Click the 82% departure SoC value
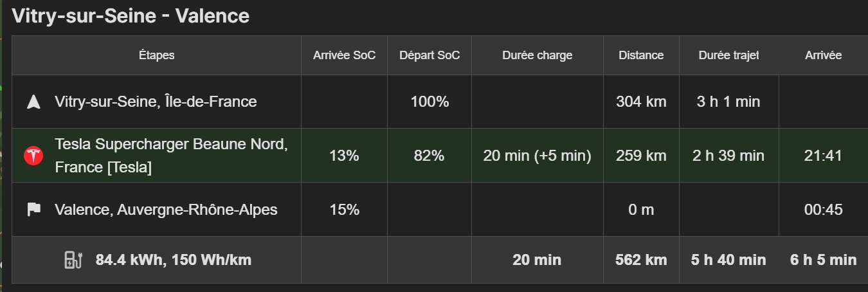 (x=429, y=156)
